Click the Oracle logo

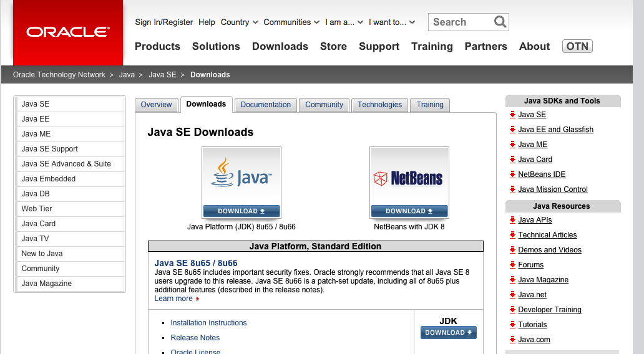(68, 32)
